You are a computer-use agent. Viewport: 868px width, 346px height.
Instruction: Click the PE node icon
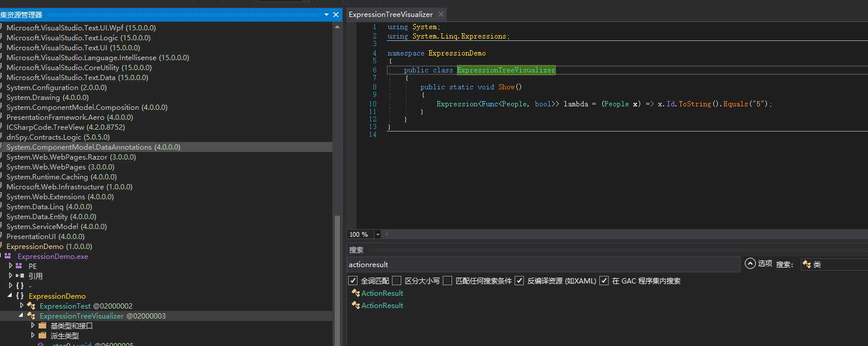[19, 266]
